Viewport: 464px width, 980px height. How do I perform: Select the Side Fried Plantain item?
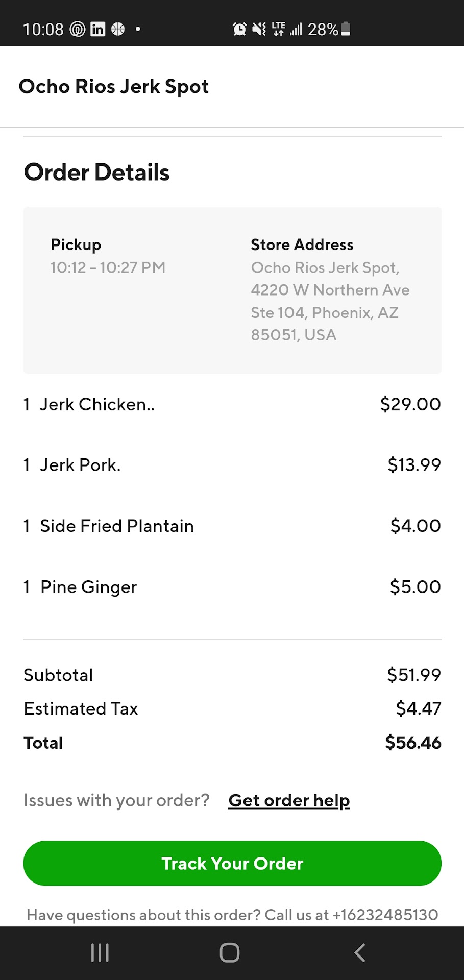coord(117,526)
